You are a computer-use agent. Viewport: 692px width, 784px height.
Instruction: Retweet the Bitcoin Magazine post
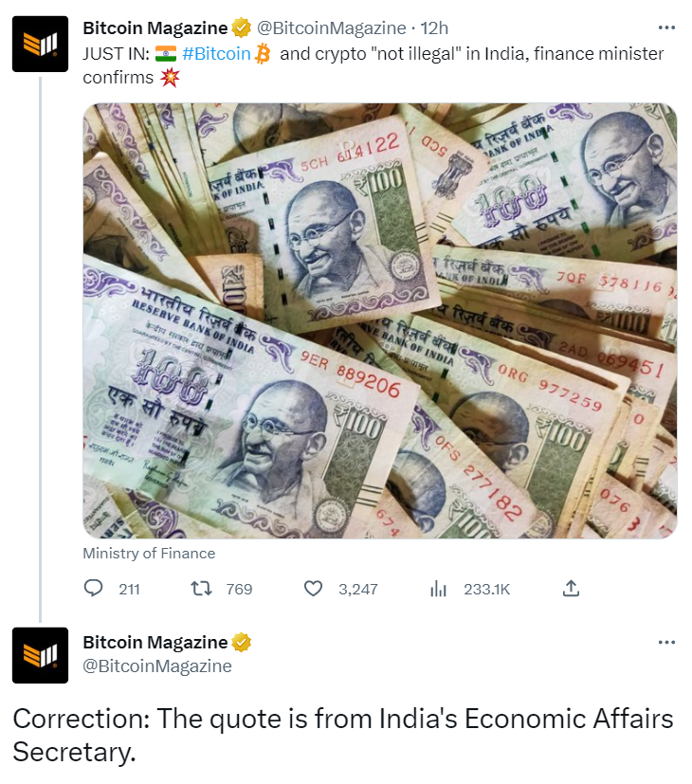(202, 589)
